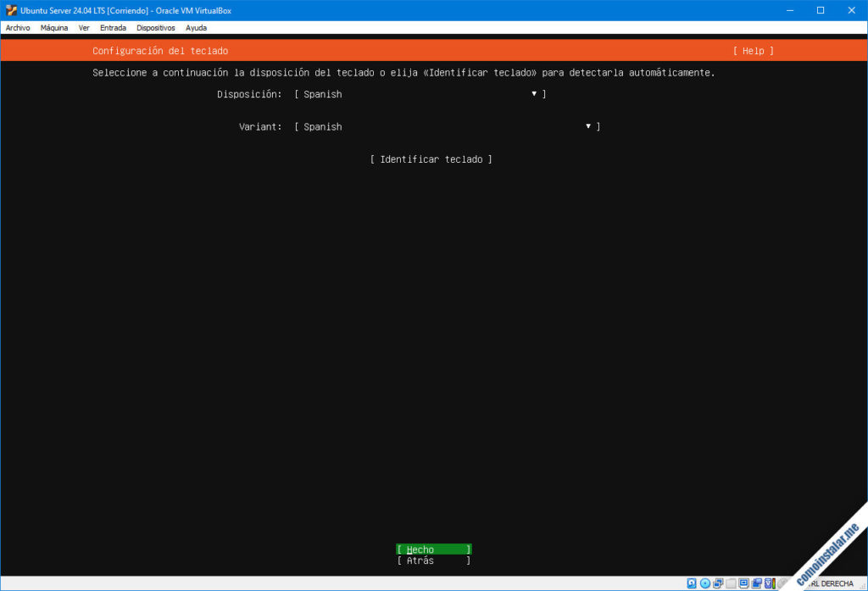Image resolution: width=868 pixels, height=591 pixels.
Task: Go back with the Atrás button
Action: click(434, 560)
